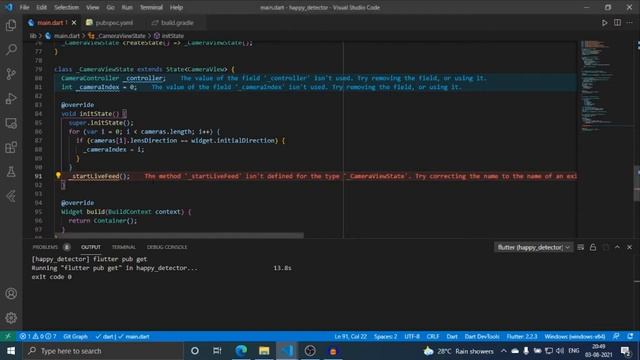640x360 pixels.
Task: Click Ln 91, Col 22 indicator
Action: click(351, 336)
